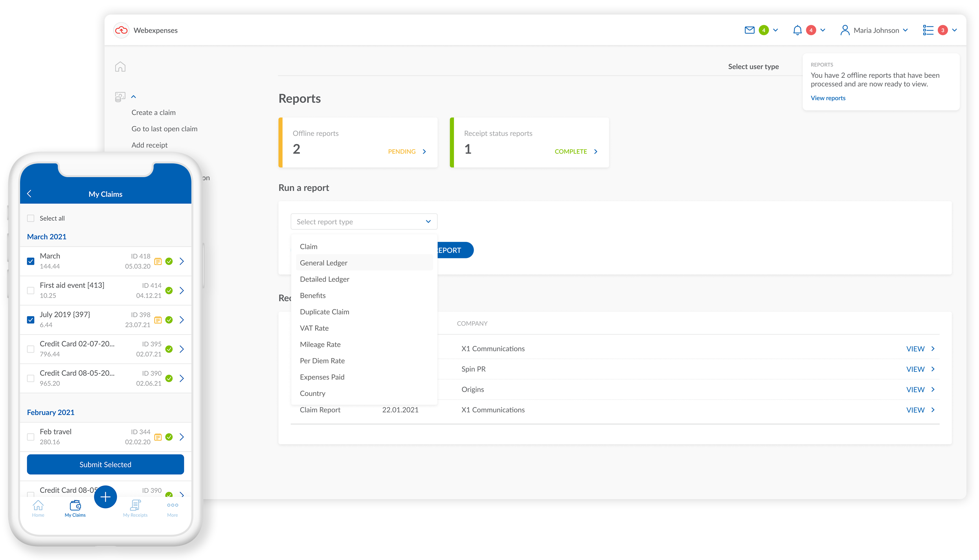This screenshot has height=560, width=979.
Task: Click View reports link in notification panel
Action: (x=828, y=97)
